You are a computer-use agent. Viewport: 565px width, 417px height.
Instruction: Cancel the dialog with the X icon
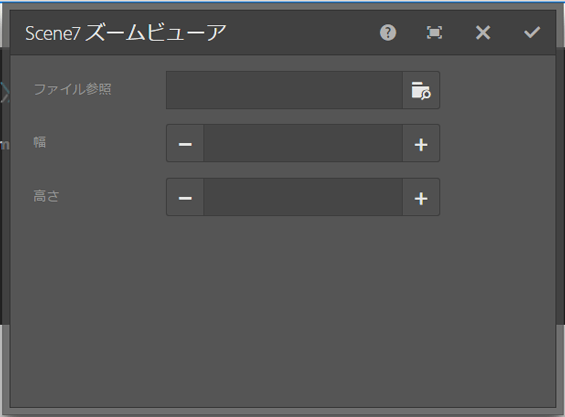(x=483, y=33)
